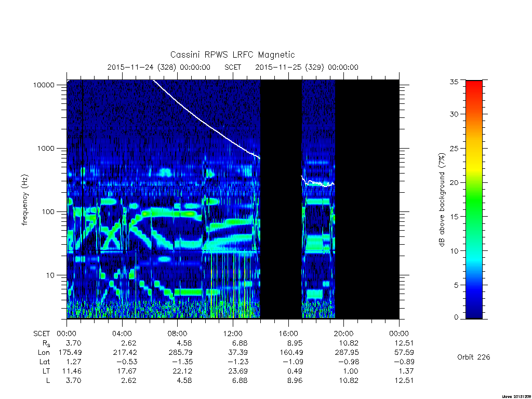Click the LT value 17.67
532x399 pixels.
click(x=127, y=371)
